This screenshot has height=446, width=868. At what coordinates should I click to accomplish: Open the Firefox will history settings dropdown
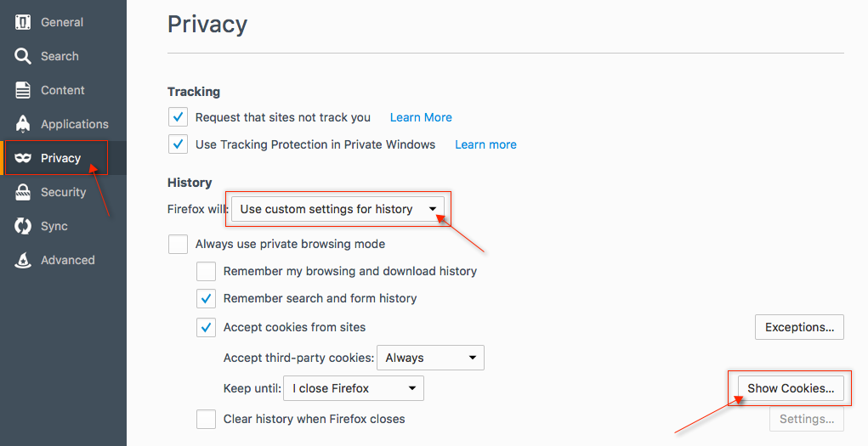(338, 209)
